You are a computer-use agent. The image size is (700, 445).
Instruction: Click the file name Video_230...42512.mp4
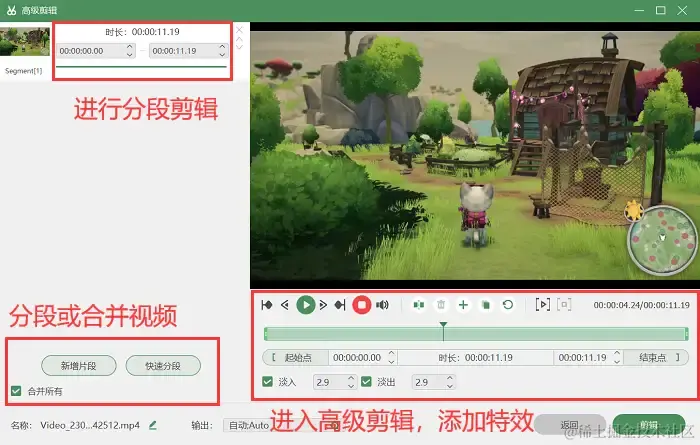click(90, 425)
